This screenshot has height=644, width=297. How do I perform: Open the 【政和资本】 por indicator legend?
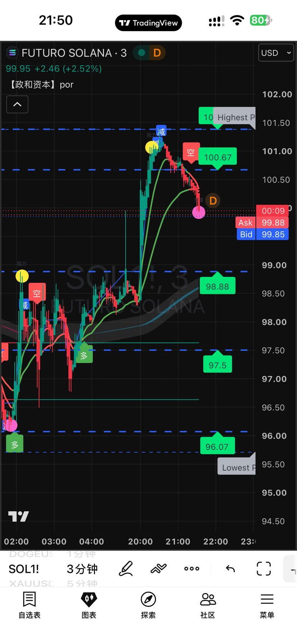coord(40,85)
